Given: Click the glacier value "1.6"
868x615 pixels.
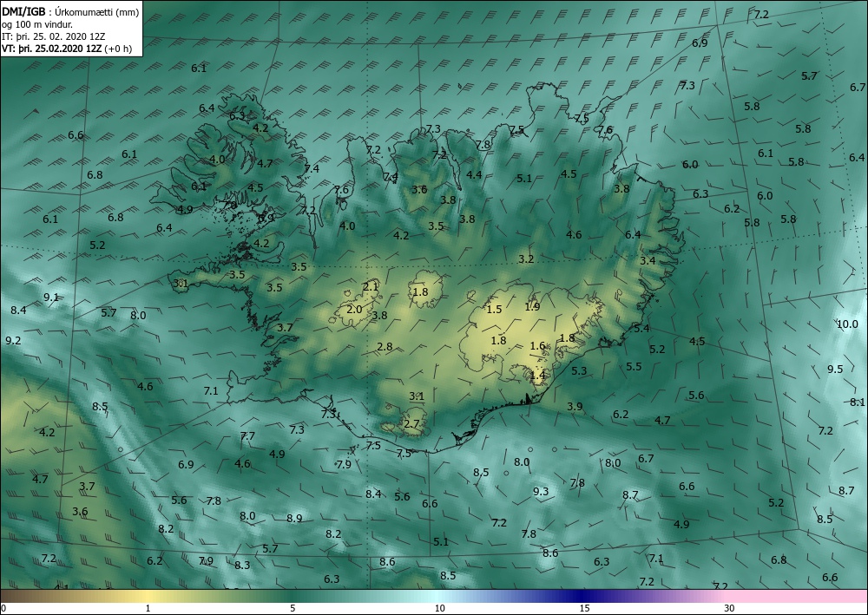Looking at the screenshot, I should click(538, 346).
